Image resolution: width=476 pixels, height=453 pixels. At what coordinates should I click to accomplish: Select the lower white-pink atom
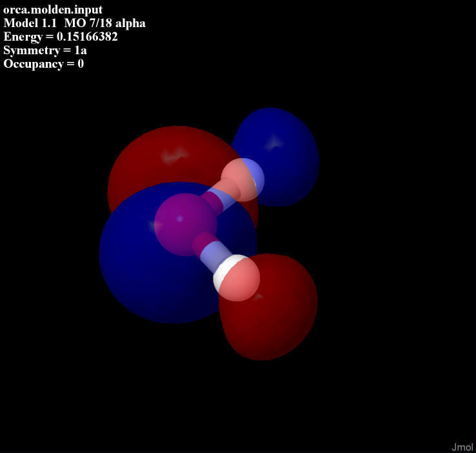236,278
